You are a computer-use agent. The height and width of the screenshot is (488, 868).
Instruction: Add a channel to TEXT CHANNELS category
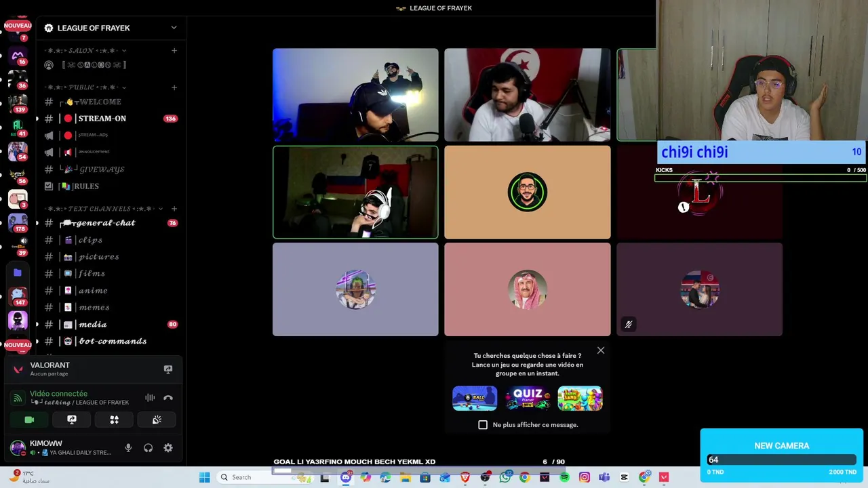tap(174, 209)
